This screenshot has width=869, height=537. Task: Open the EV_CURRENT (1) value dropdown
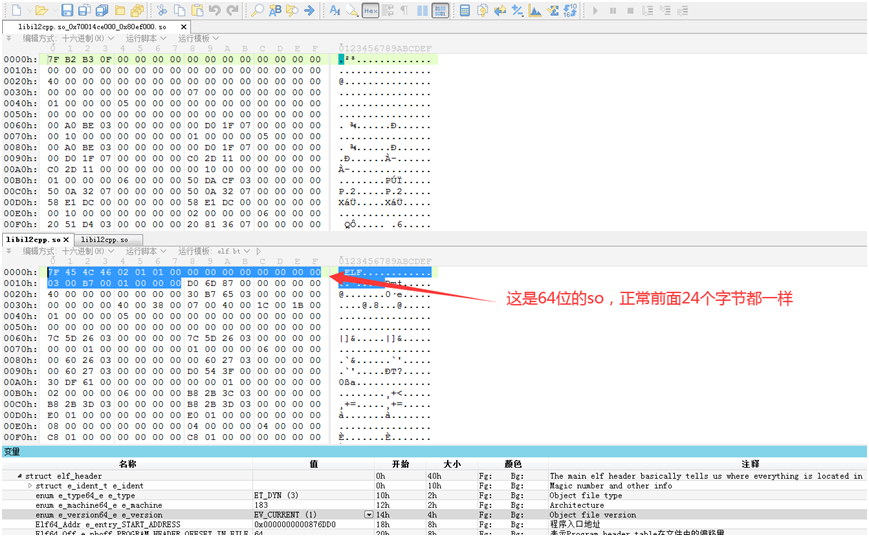coord(369,515)
